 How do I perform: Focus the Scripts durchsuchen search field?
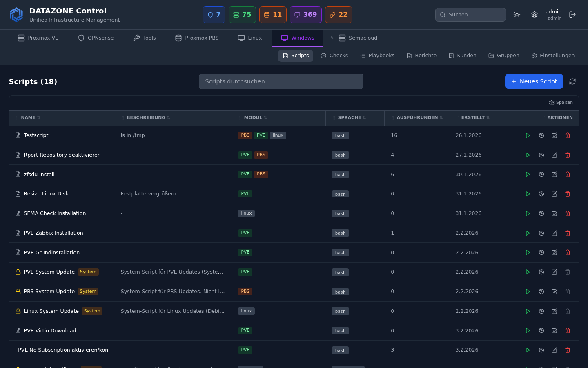pos(281,81)
